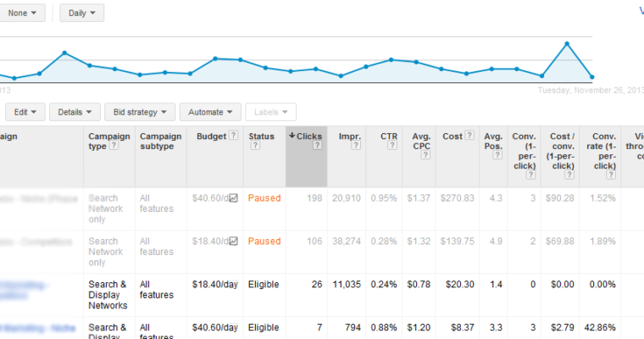
Task: Sort by Clicks column header
Action: click(x=308, y=136)
